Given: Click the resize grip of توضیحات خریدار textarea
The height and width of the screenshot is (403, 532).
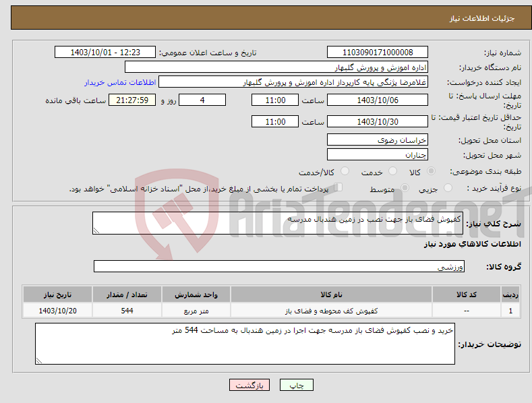Looking at the screenshot, I should point(39,361).
